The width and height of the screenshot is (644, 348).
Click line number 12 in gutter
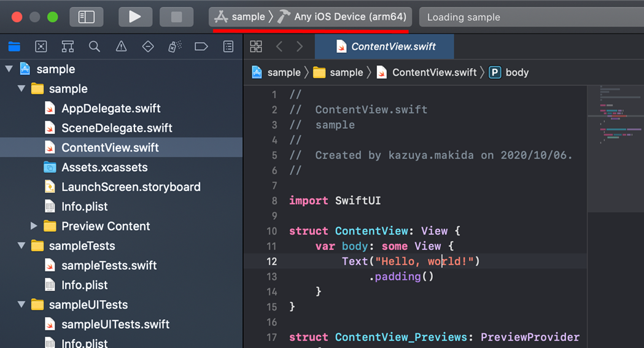coord(271,261)
